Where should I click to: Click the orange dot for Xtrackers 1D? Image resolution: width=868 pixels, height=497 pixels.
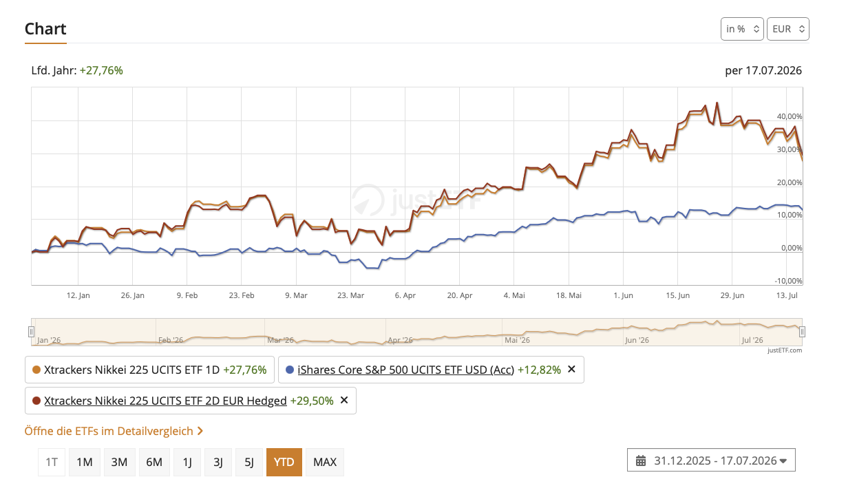(x=36, y=370)
